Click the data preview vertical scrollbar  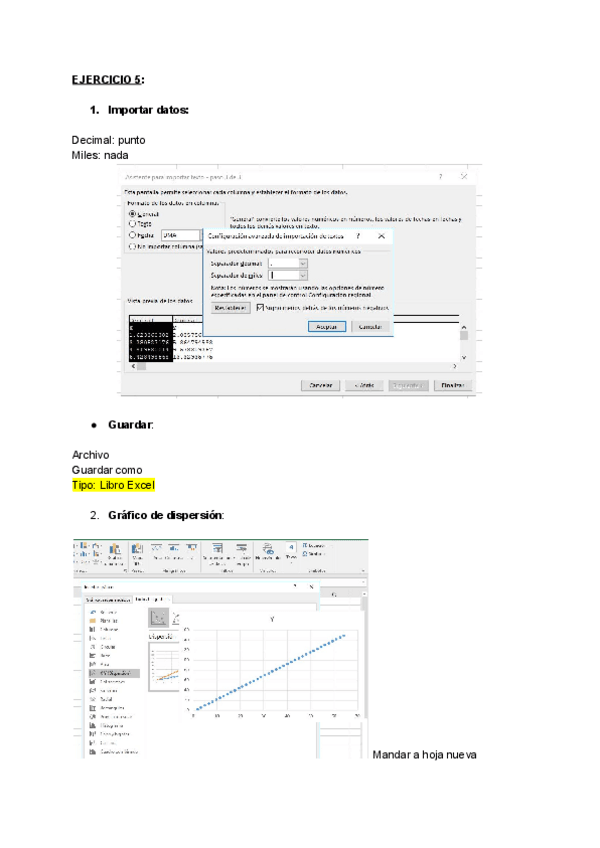pos(462,340)
